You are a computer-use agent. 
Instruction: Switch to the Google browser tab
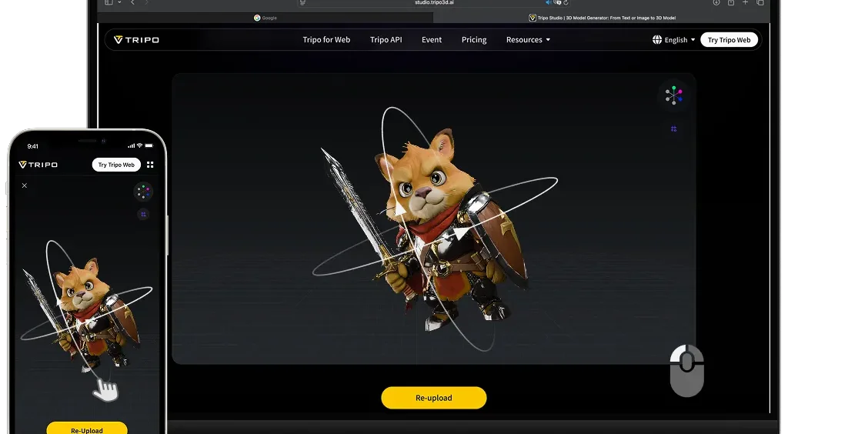coord(265,18)
